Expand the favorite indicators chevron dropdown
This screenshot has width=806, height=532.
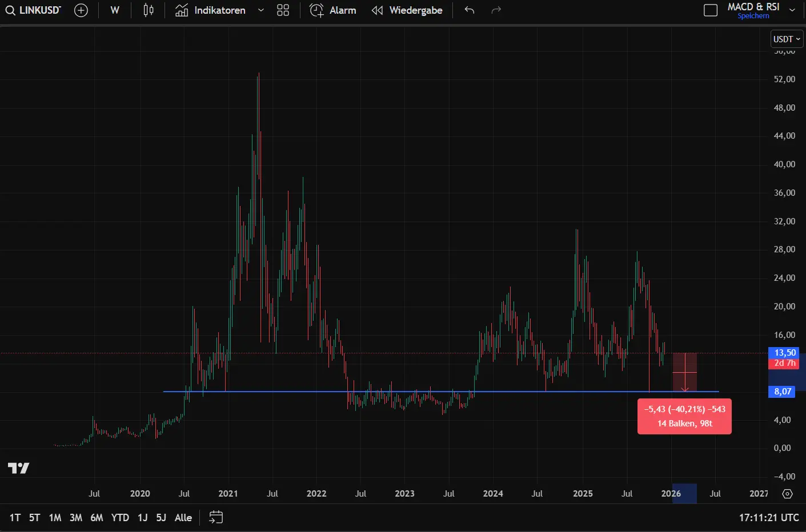(x=261, y=10)
